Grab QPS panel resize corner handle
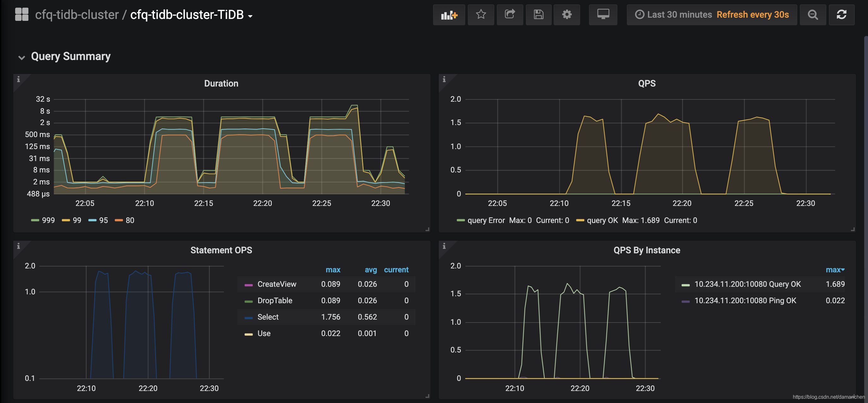The height and width of the screenshot is (403, 868). pyautogui.click(x=853, y=229)
